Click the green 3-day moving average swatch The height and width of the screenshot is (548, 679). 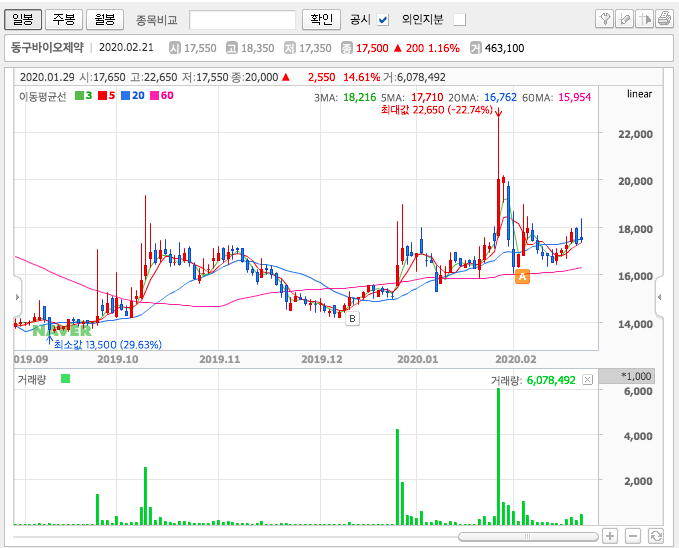pos(79,95)
